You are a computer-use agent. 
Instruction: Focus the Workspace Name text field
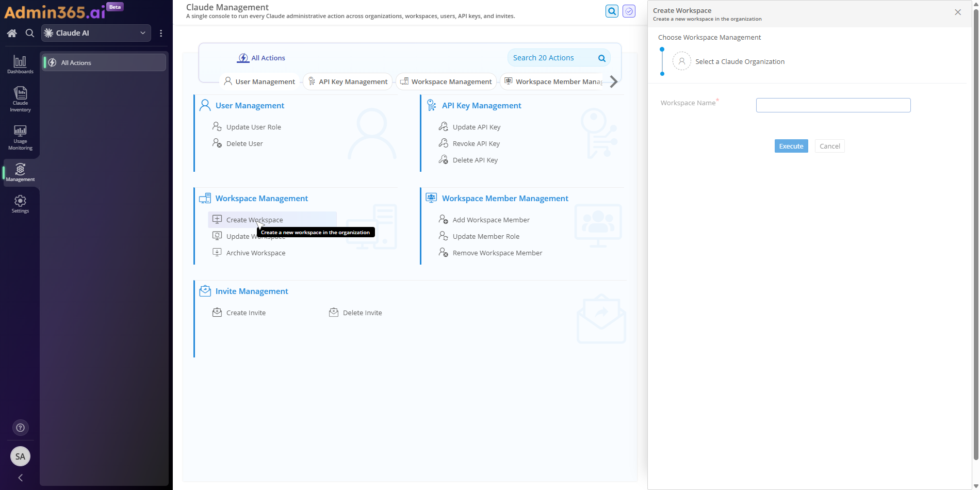[833, 105]
